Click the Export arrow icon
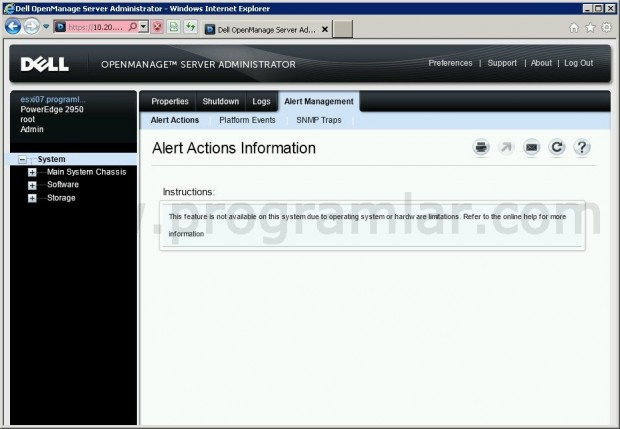Image resolution: width=620 pixels, height=429 pixels. (506, 148)
